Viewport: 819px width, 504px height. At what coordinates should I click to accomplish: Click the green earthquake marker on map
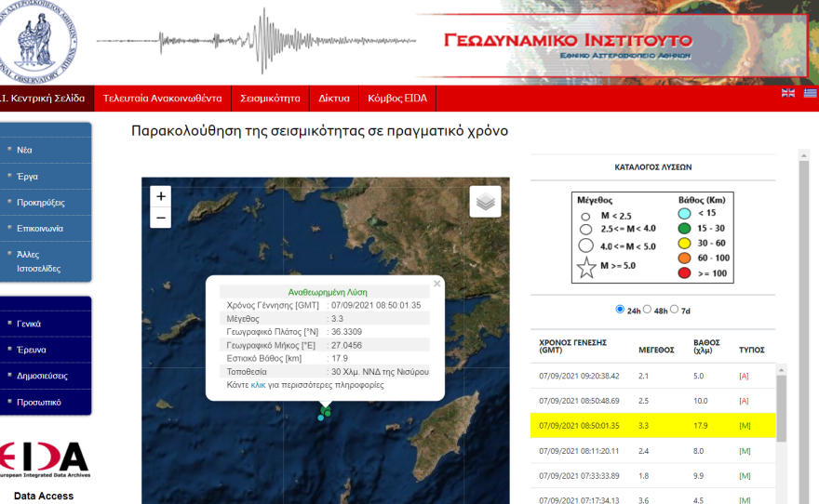click(x=327, y=412)
